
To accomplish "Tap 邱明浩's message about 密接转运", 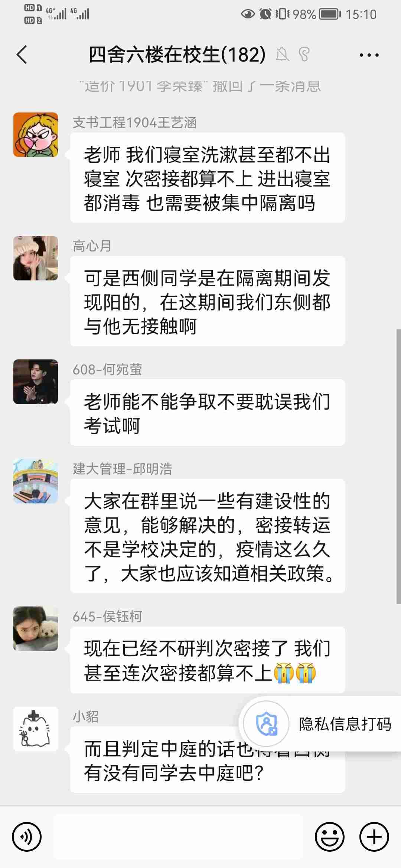I will (x=208, y=536).
